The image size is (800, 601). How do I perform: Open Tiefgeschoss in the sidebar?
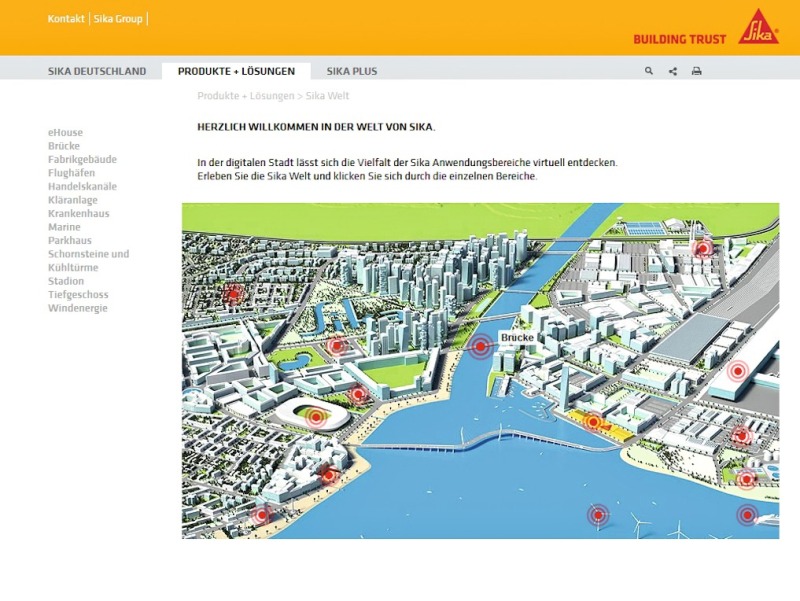(x=78, y=294)
